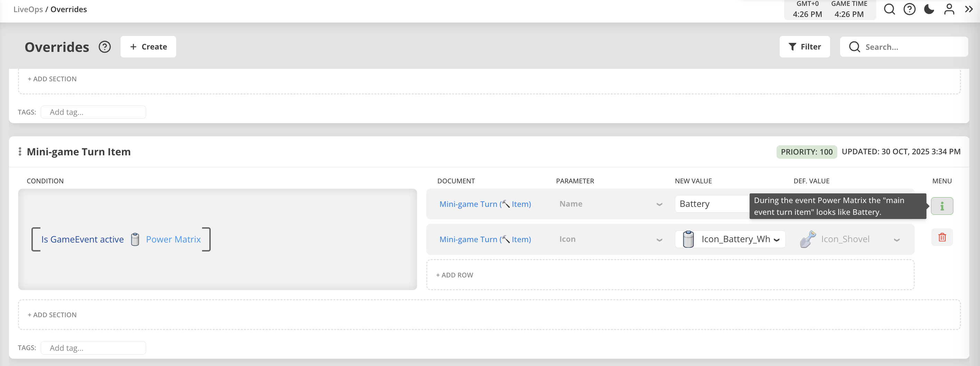
Task: Delete the Icon row with trash icon
Action: point(942,237)
